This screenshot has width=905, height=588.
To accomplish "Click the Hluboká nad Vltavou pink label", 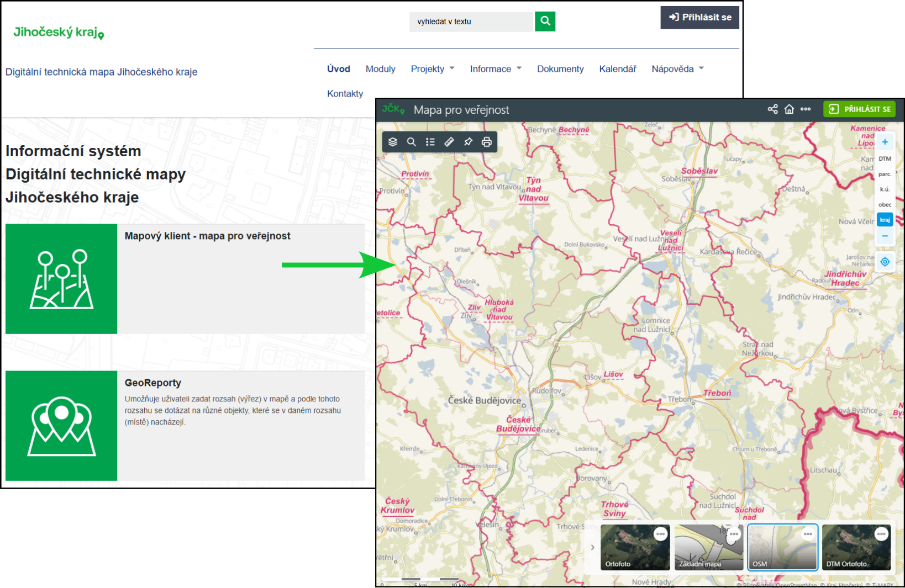I will [499, 310].
